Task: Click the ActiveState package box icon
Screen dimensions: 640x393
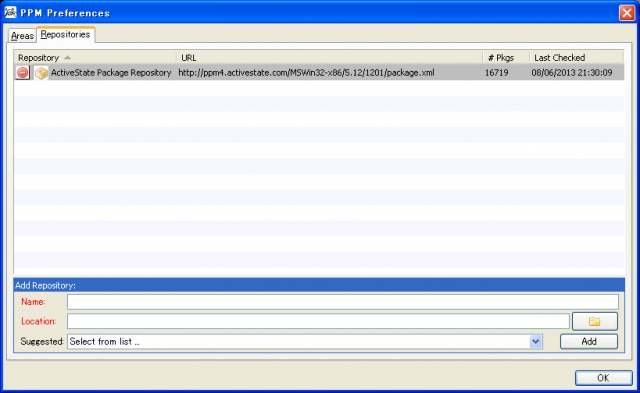Action: pos(41,73)
